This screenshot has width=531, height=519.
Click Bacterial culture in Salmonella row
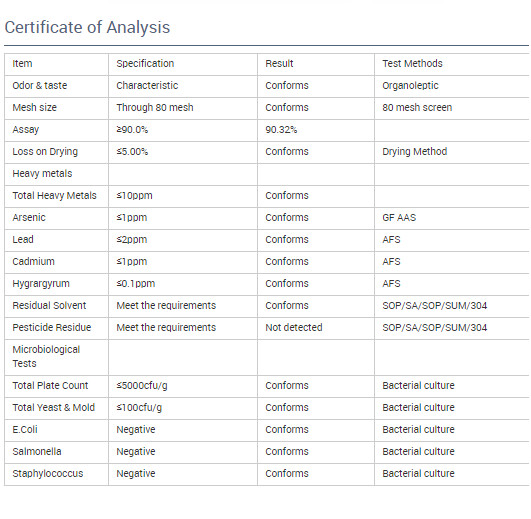click(x=418, y=452)
